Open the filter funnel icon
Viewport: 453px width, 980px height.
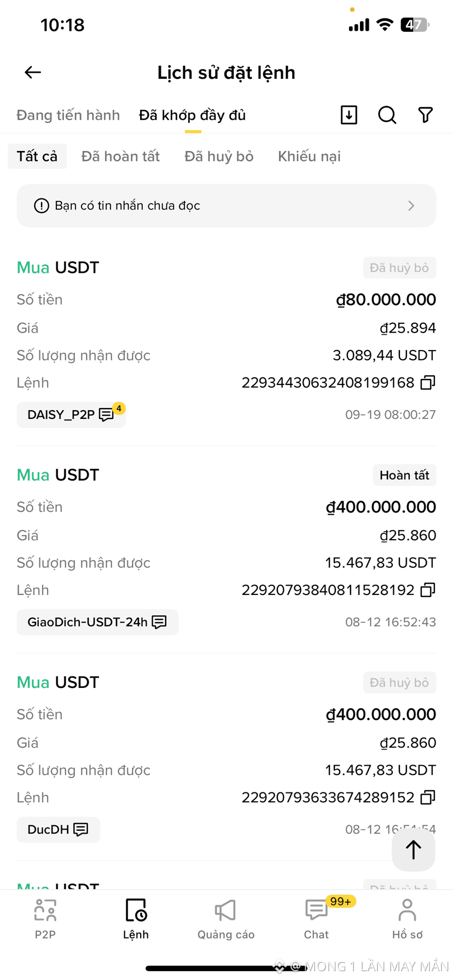[426, 115]
